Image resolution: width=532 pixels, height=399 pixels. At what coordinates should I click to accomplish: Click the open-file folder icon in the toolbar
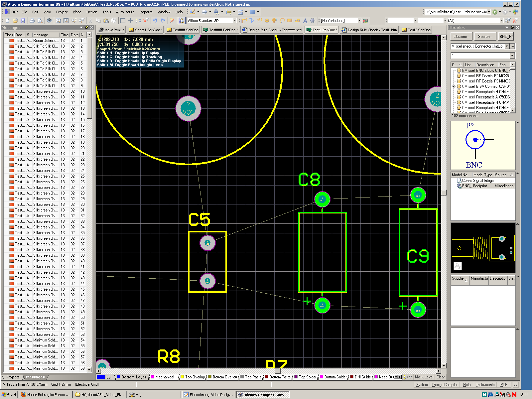coord(15,21)
